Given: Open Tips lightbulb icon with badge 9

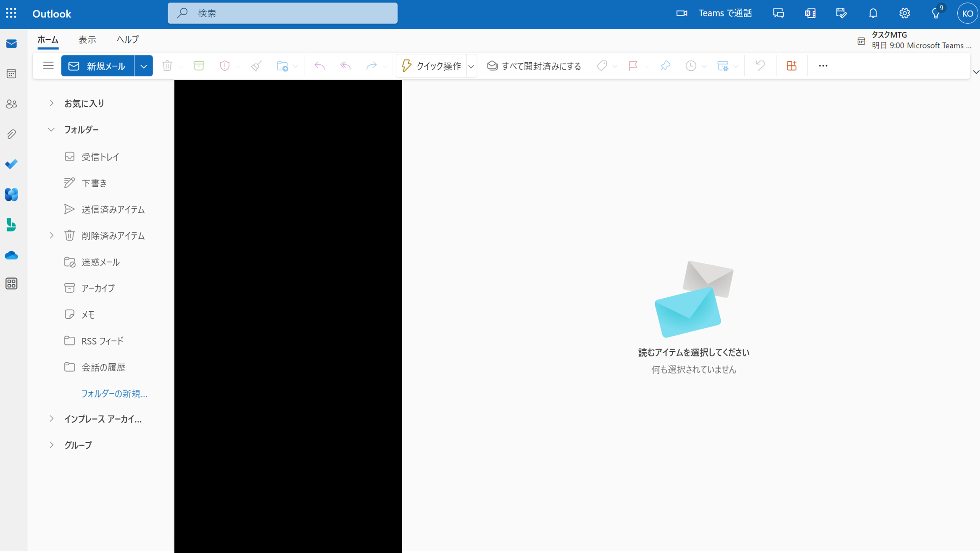Looking at the screenshot, I should [x=936, y=13].
